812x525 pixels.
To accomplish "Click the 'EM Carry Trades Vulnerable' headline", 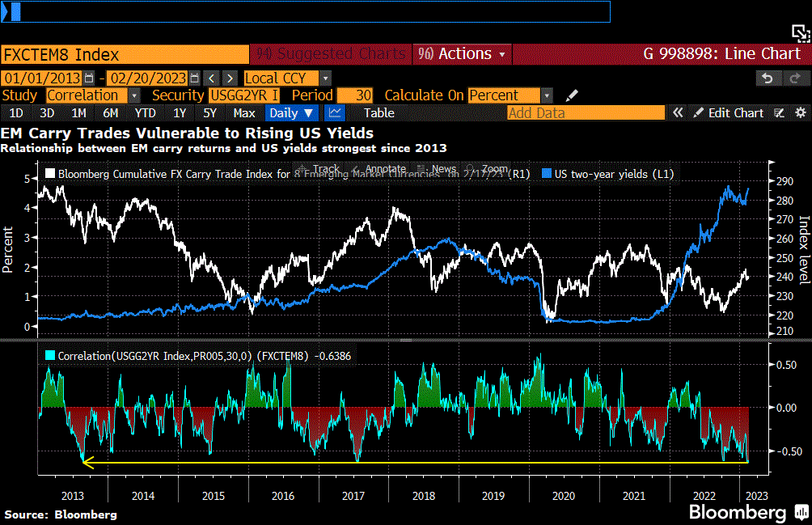I will [187, 133].
